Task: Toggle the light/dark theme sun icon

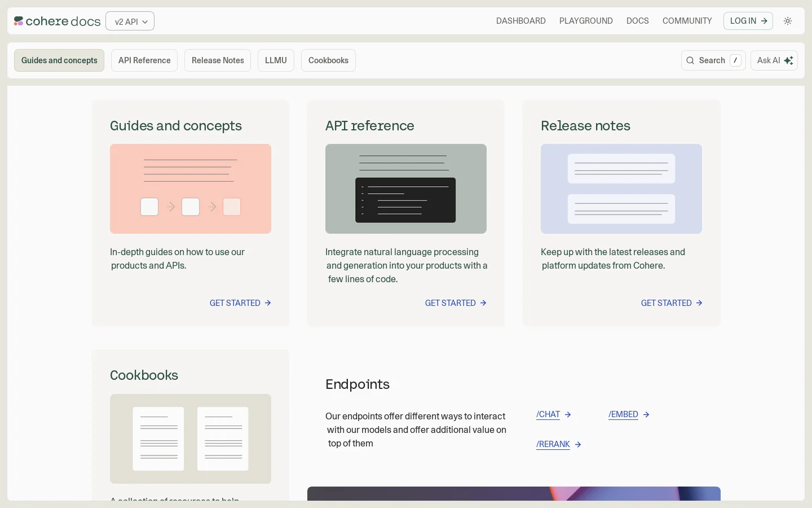Action: pos(788,21)
